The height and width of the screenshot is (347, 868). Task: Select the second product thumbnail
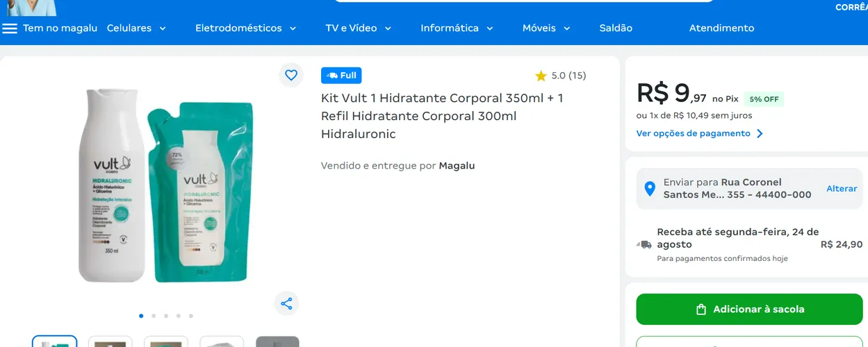[x=110, y=342]
